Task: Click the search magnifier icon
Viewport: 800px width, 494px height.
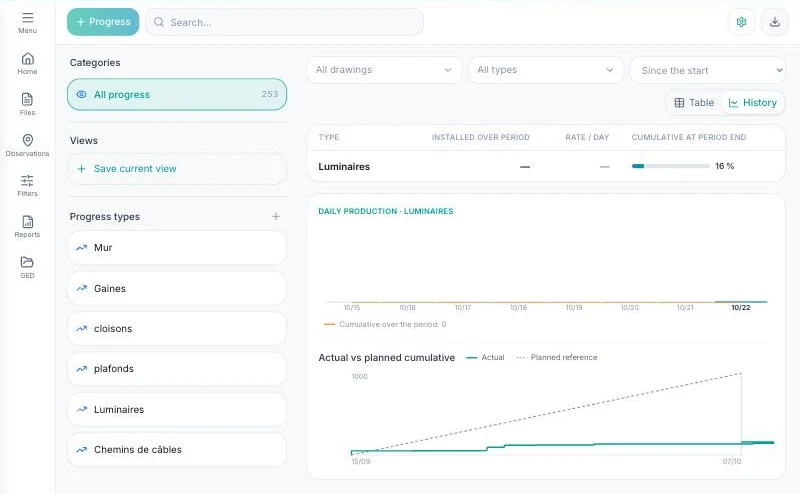Action: tap(159, 22)
